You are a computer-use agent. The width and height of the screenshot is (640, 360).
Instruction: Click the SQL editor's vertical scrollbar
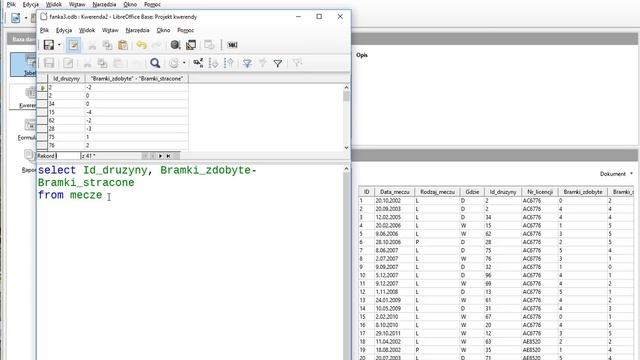click(x=346, y=261)
